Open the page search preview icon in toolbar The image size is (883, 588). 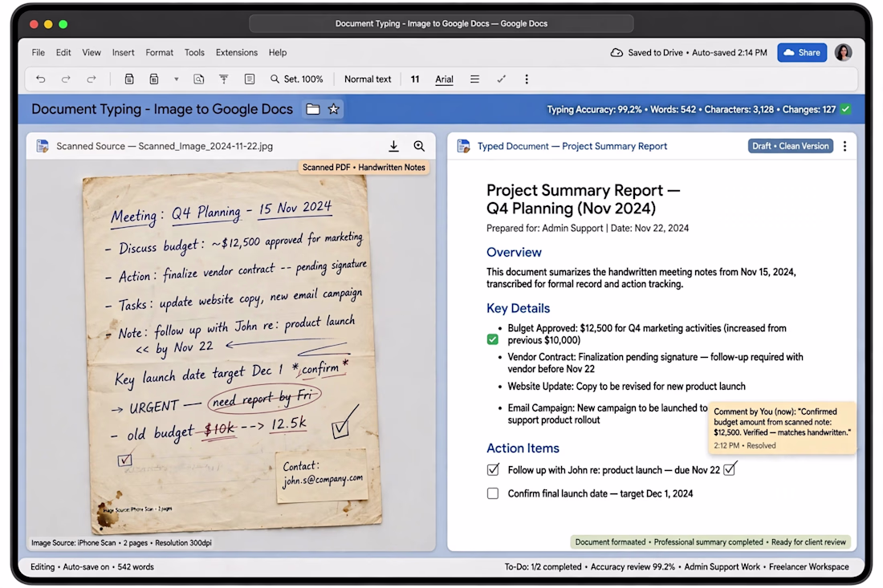199,79
